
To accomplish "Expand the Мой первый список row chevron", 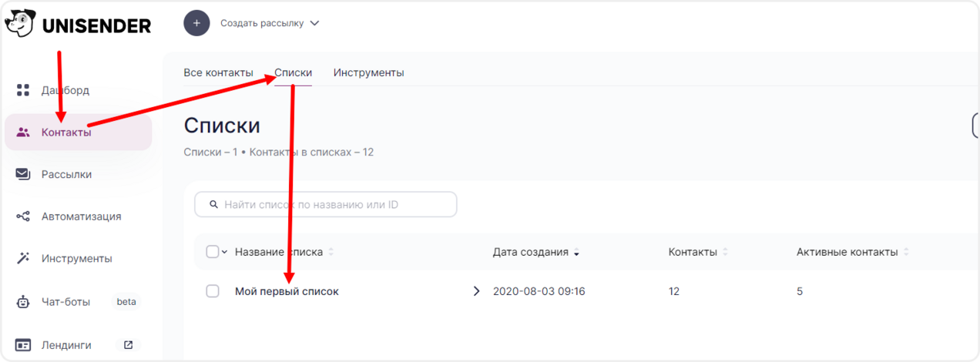I will pyautogui.click(x=476, y=291).
